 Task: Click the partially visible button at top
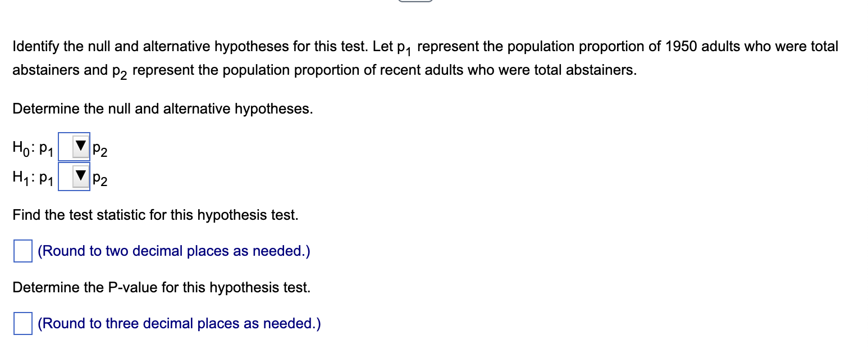point(415,2)
